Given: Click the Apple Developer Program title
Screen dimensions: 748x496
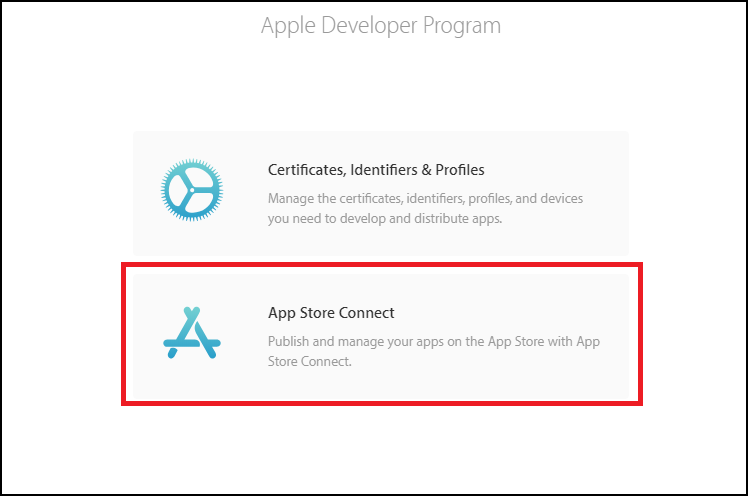Looking at the screenshot, I should [x=381, y=26].
